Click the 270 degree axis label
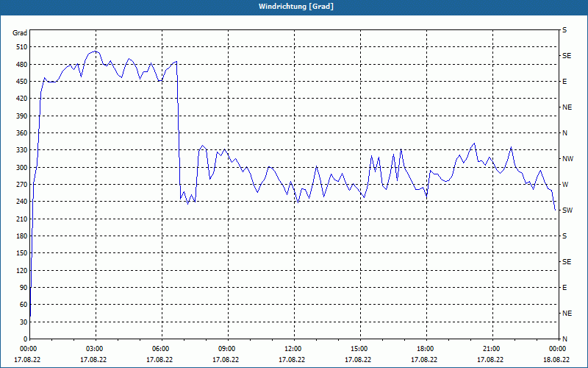Screen dimensions: 588x368 click(22, 185)
